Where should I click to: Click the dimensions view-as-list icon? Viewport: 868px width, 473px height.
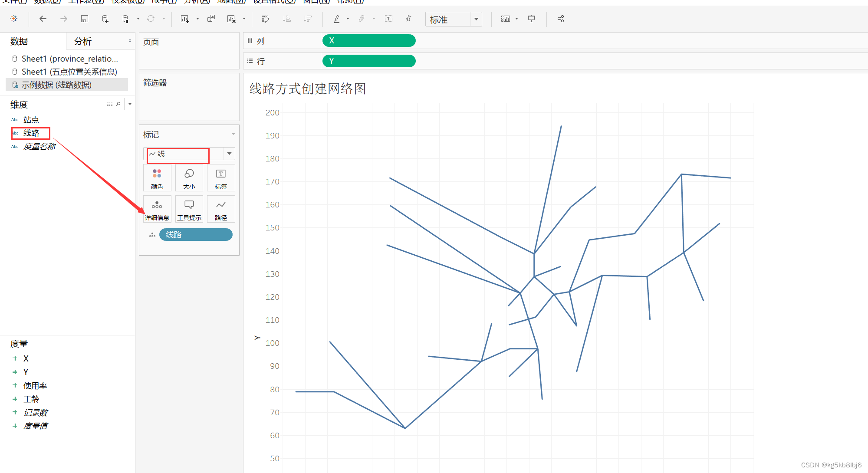(110, 104)
